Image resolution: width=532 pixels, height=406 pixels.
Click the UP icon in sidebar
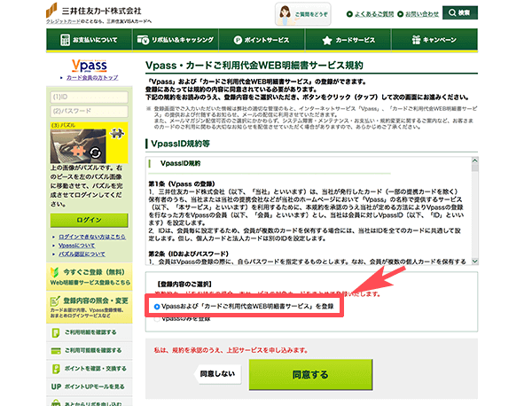[x=56, y=386]
